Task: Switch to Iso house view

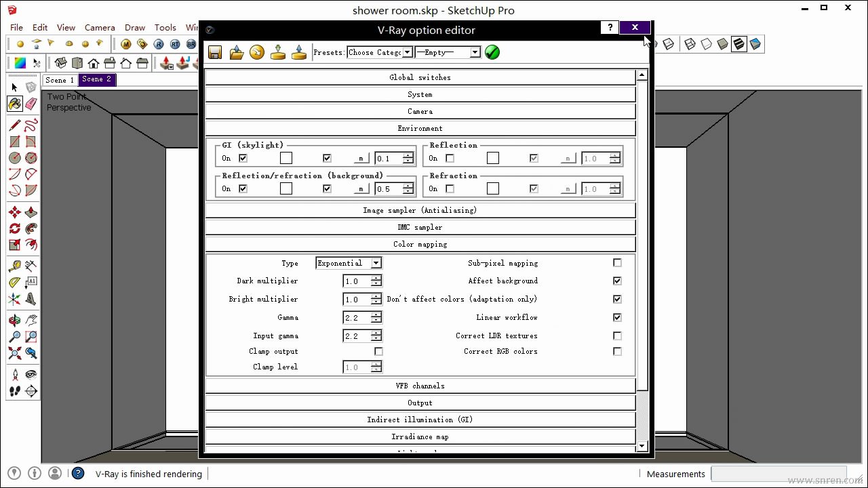Action: (x=61, y=63)
